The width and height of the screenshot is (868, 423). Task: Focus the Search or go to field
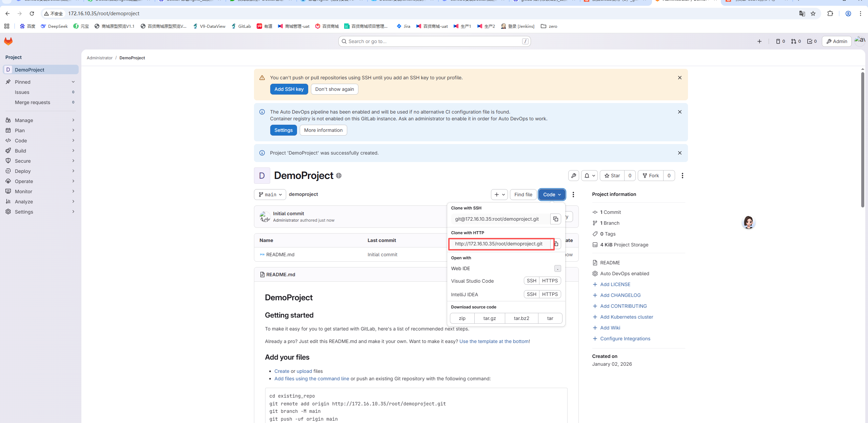point(434,41)
